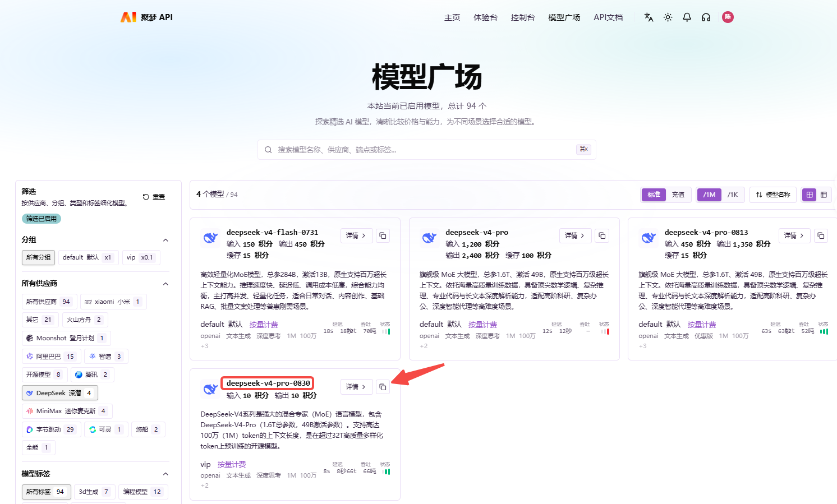Screen dimensions: 837x504
Task: Copy the deepseek-v4-pro-0813 model name
Action: tap(821, 235)
